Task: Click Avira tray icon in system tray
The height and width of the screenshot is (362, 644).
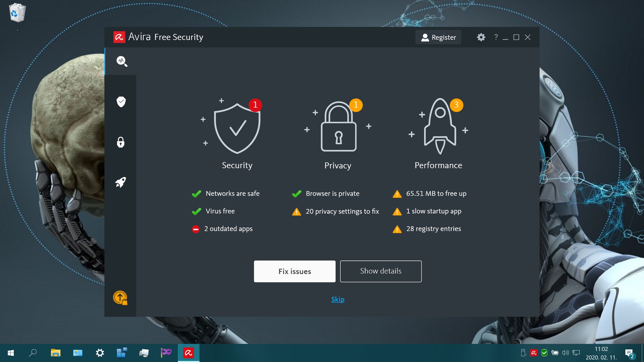Action: [534, 353]
